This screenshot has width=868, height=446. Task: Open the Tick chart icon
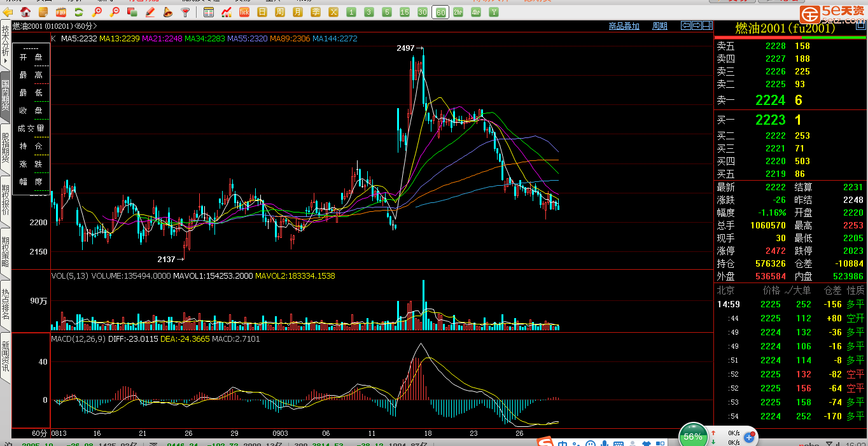click(x=244, y=12)
